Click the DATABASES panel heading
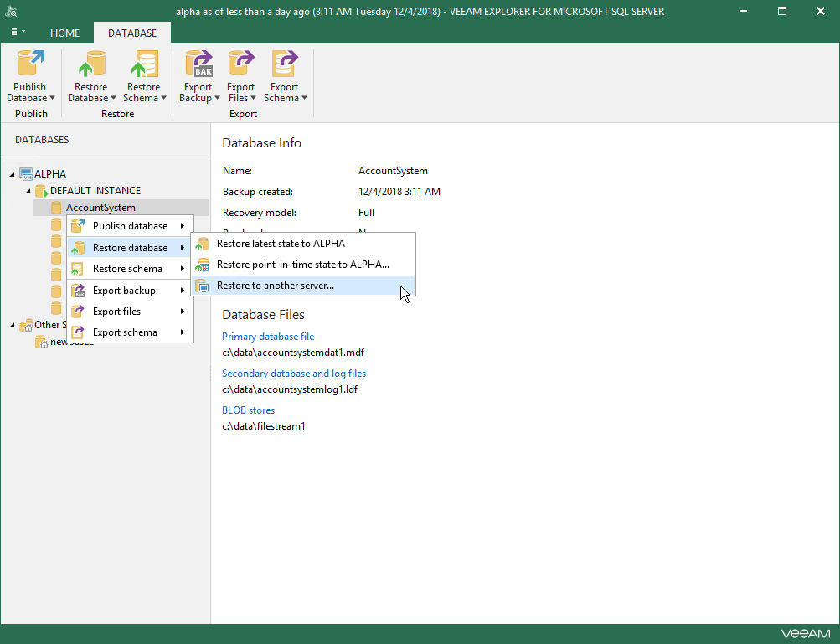Screen dimensions: 840x644 click(x=42, y=140)
